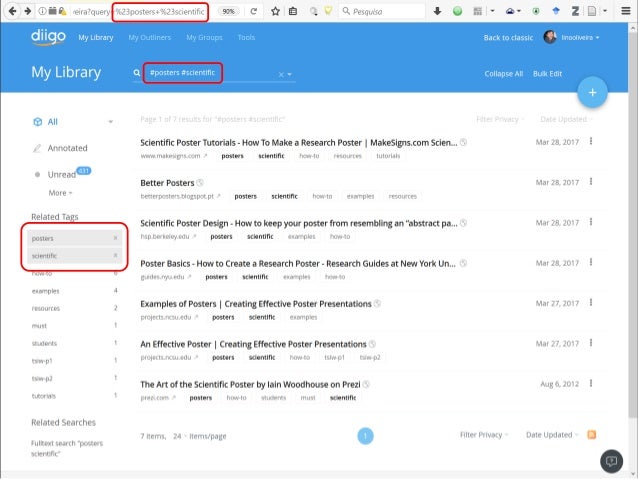Screen dimensions: 638x479
Task: Click the browser back arrow
Action: (x=12, y=11)
